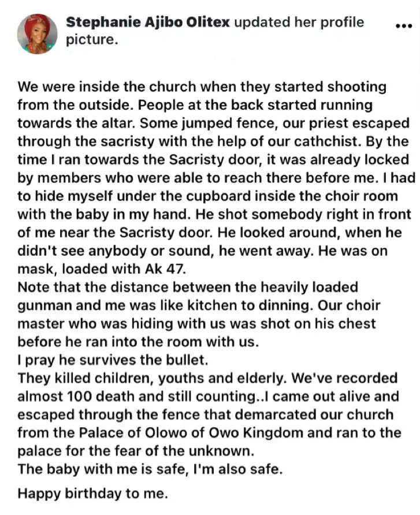Click the line 'through the sacristy with the help'
Image resolution: width=420 pixels, height=515 pixels.
213,141
